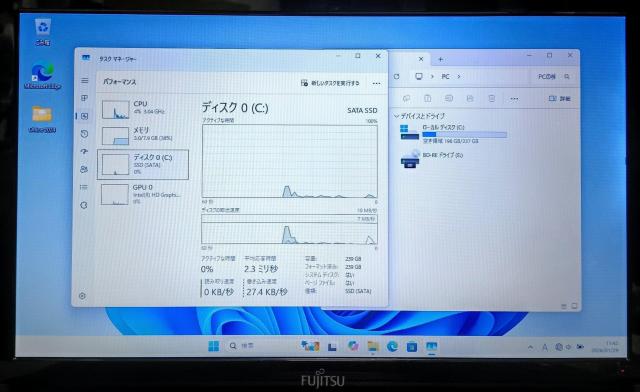Open Microsoft Edge desktop shortcut

(42, 76)
